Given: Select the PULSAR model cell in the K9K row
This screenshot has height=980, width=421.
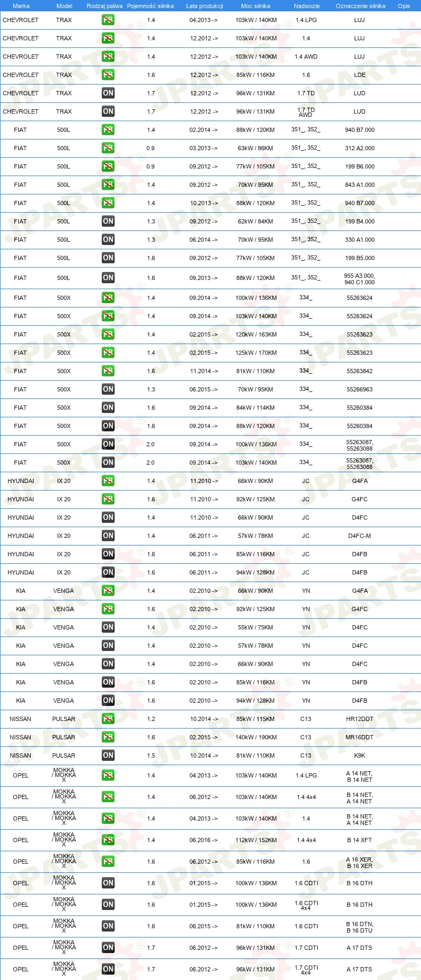Looking at the screenshot, I should 64,755.
